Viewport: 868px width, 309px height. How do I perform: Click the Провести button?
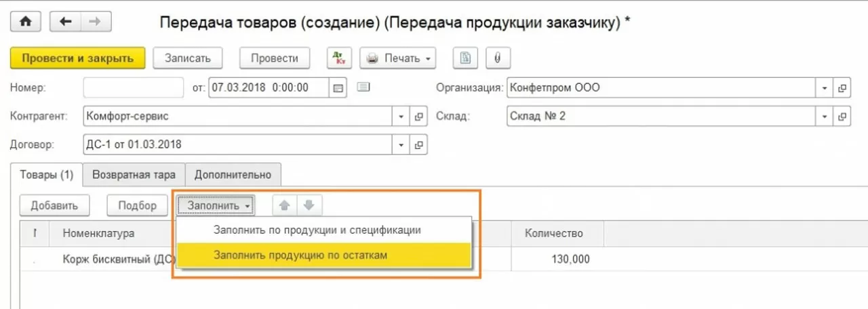(275, 58)
